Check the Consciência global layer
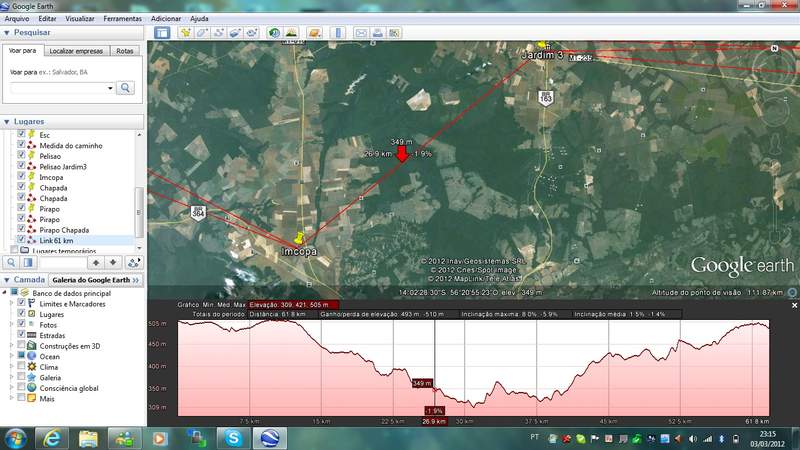Screen dimensions: 800x450 tap(21, 388)
